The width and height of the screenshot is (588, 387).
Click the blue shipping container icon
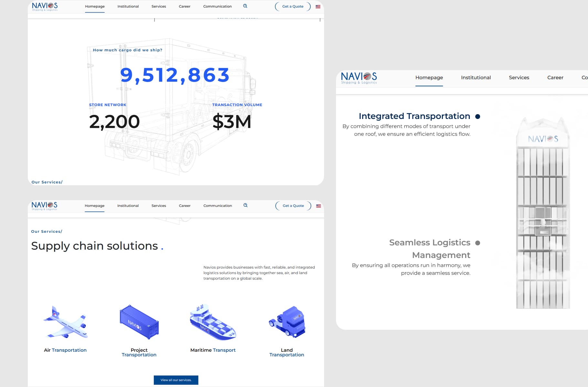tap(139, 322)
